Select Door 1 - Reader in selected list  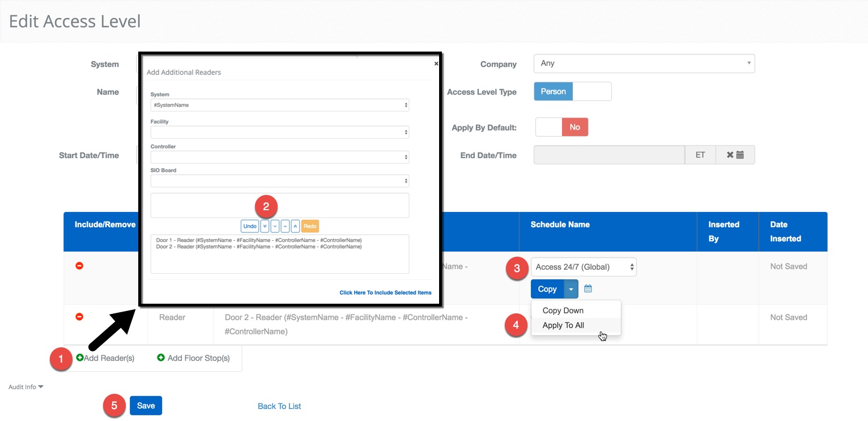[259, 240]
